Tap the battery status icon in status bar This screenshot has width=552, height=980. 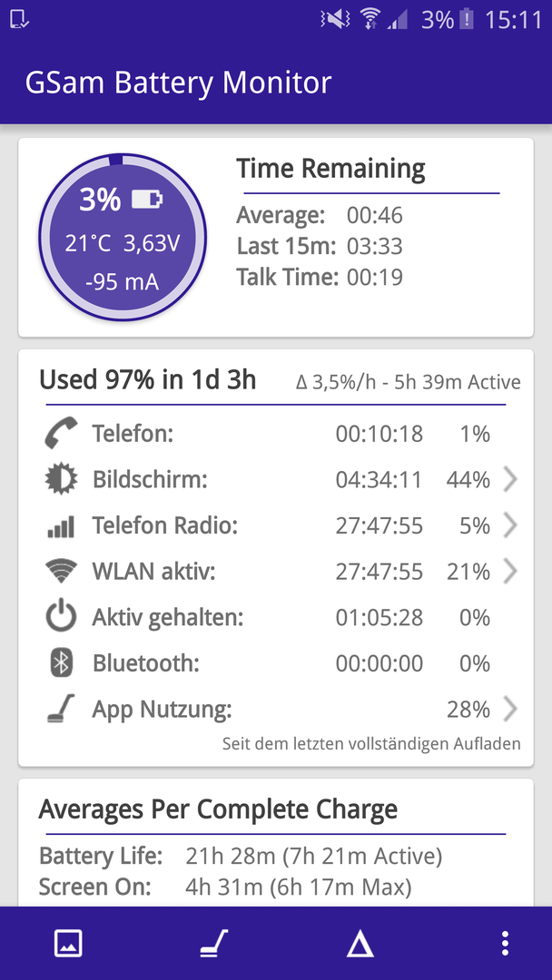(467, 20)
